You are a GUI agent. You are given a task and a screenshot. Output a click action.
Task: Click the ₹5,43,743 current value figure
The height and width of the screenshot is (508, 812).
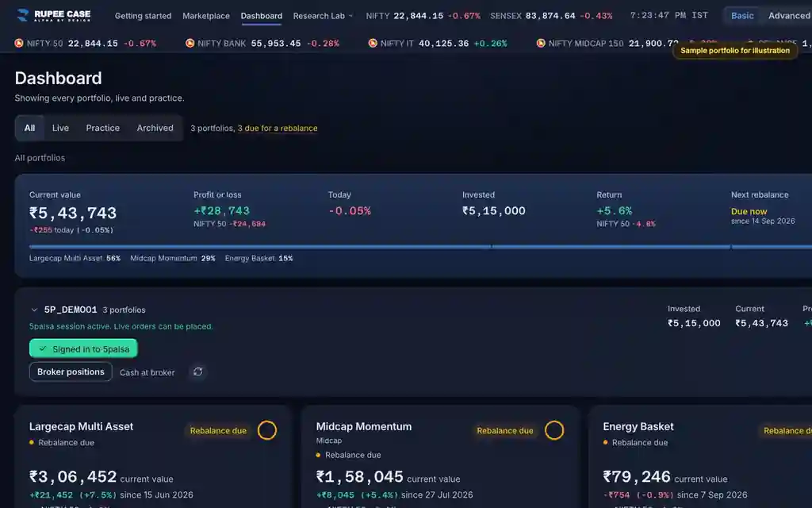click(73, 213)
